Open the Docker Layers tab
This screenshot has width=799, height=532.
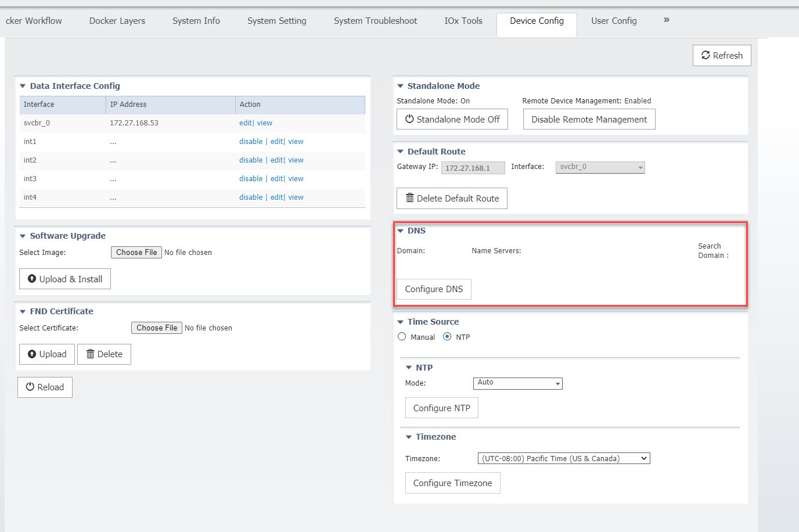(117, 21)
